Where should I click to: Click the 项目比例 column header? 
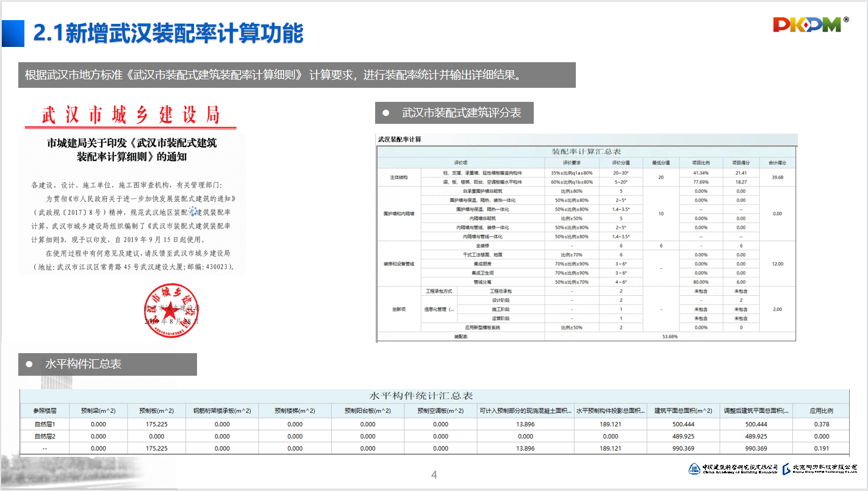701,163
